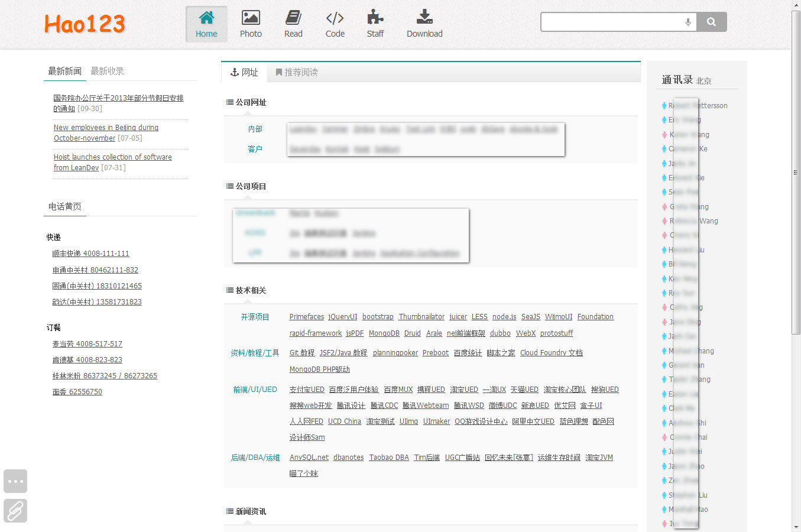
Task: Click 顺丰快递 4008-111-111 entry
Action: click(90, 254)
